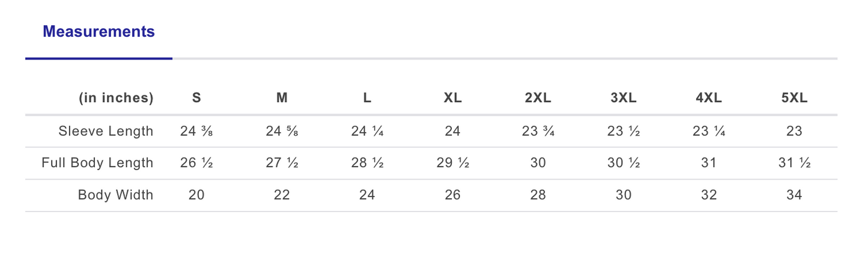Click the Full Body Length row label

97,163
